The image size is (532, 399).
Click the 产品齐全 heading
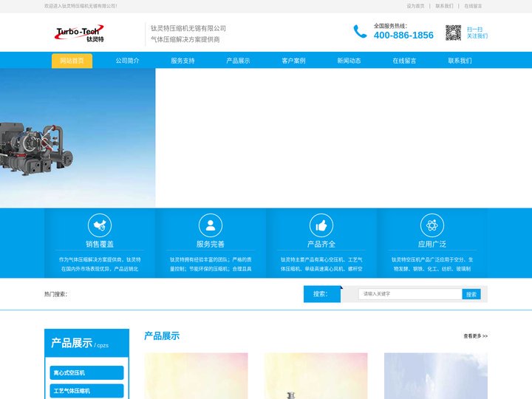[x=321, y=244]
